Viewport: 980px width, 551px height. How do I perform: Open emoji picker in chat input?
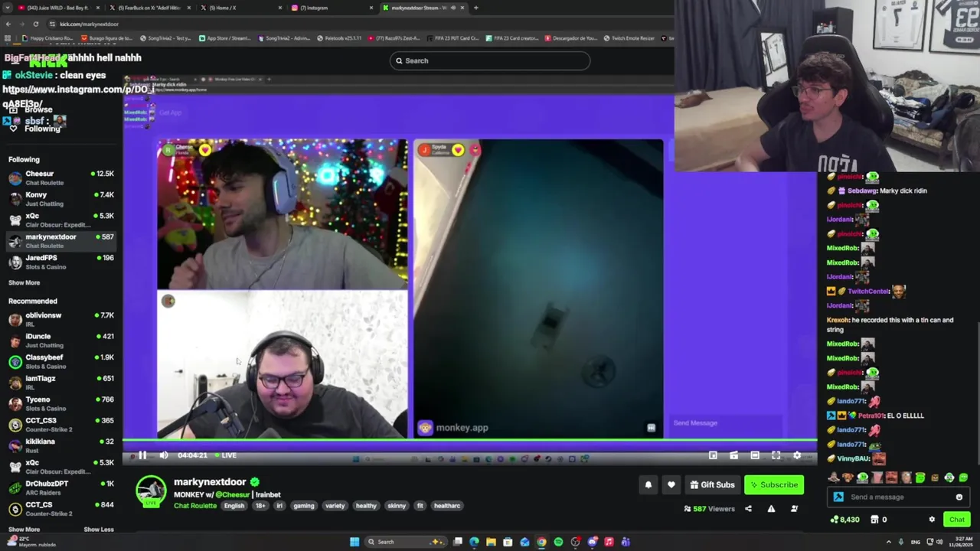click(x=959, y=497)
